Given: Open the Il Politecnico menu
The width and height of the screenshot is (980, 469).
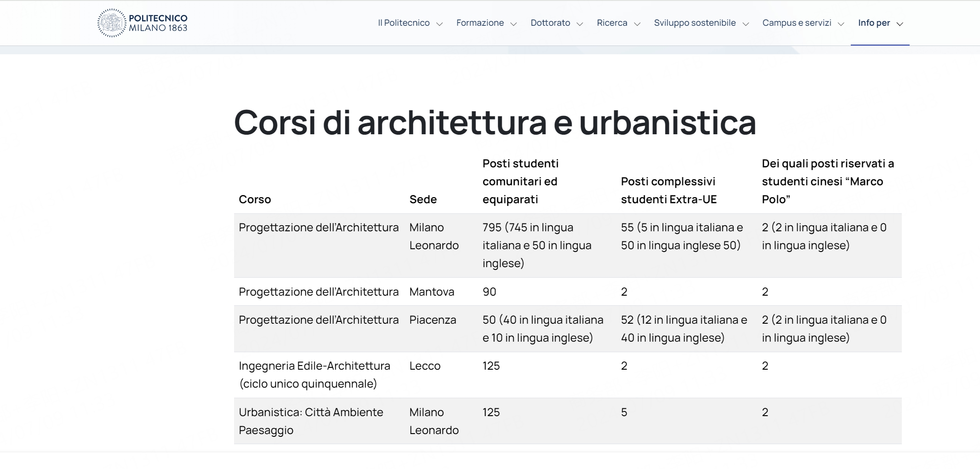Looking at the screenshot, I should click(403, 23).
